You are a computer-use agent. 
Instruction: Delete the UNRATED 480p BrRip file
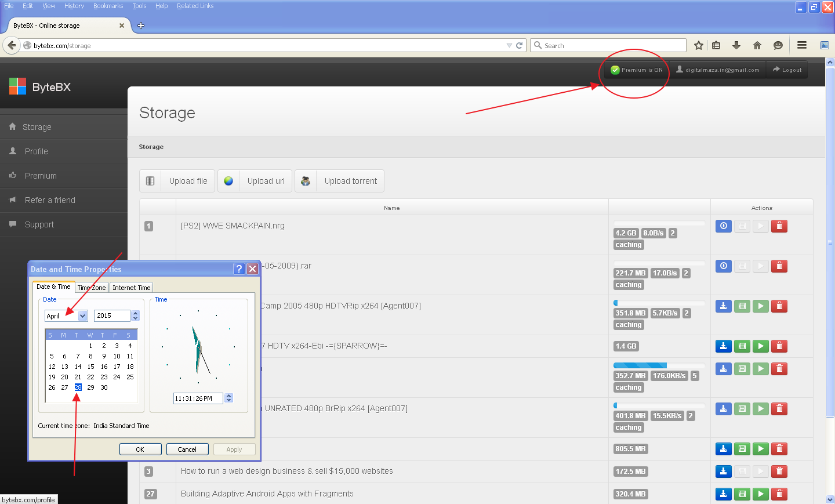[x=779, y=409]
